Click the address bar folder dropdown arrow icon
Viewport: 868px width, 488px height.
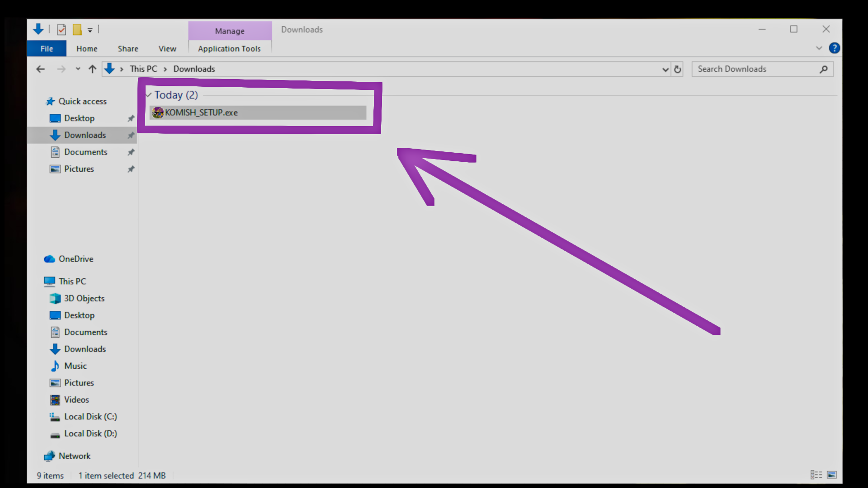point(109,69)
